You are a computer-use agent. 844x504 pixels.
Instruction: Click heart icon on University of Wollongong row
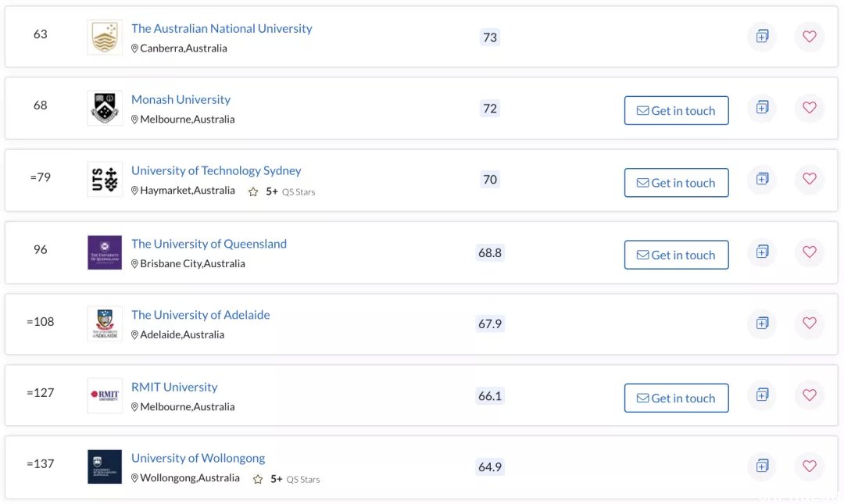click(809, 466)
